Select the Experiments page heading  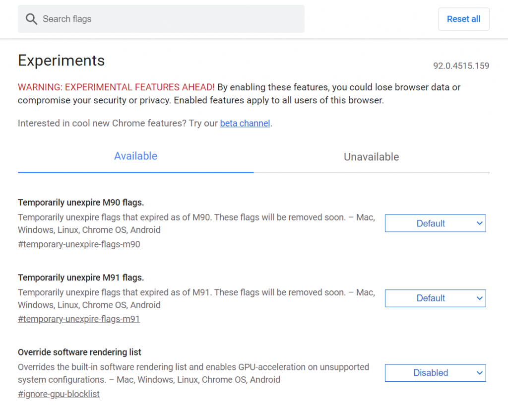coord(61,61)
